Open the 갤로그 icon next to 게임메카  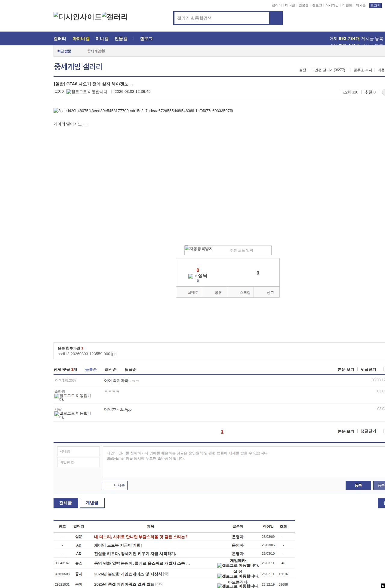pyautogui.click(x=238, y=565)
